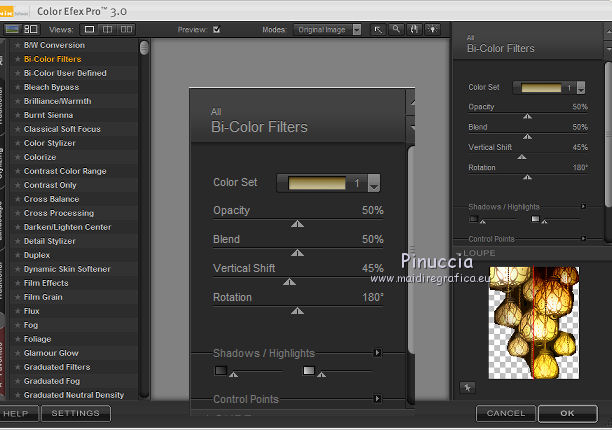Image resolution: width=612 pixels, height=430 pixels.
Task: Click the CANCEL button
Action: pyautogui.click(x=505, y=413)
